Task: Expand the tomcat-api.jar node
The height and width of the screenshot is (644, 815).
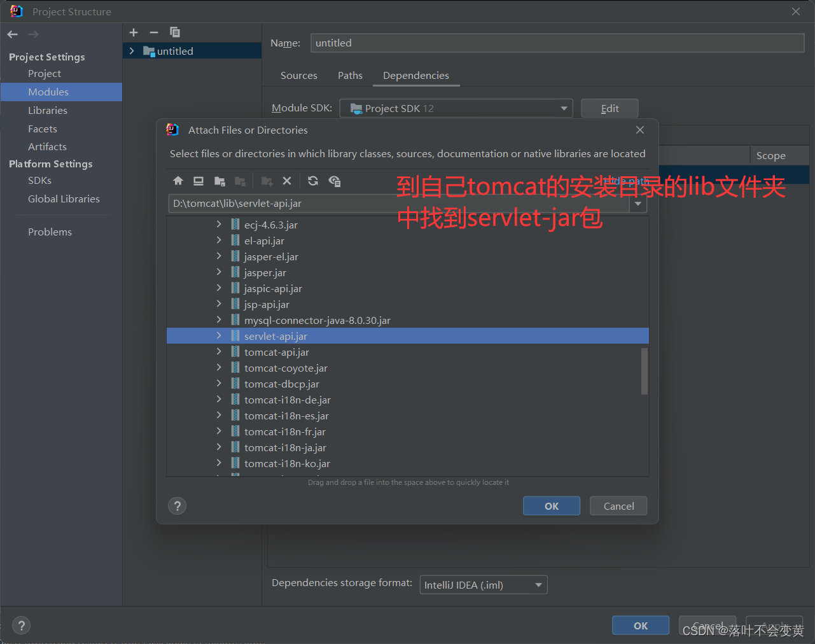Action: [219, 351]
